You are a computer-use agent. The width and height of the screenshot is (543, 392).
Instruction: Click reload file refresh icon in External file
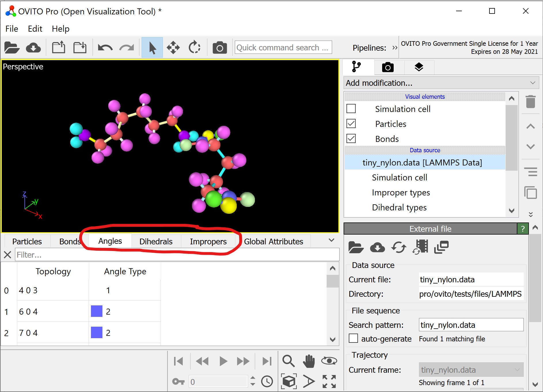399,247
